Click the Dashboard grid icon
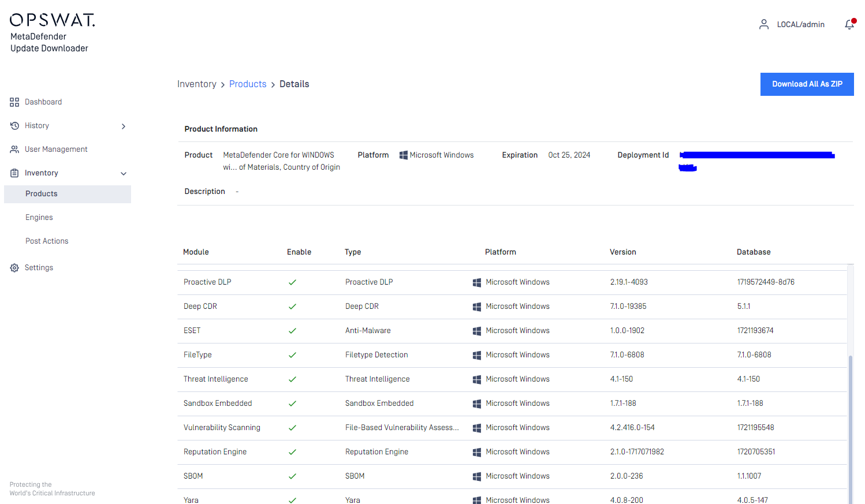Viewport: 865px width, 504px height. [x=14, y=102]
